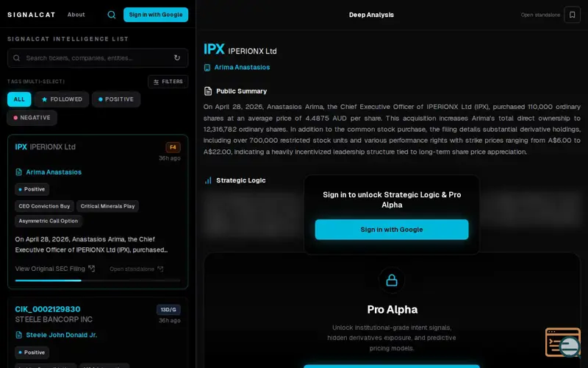The width and height of the screenshot is (588, 368).
Task: Click the Positive badge on Steele Bancorp card
Action: (32, 353)
